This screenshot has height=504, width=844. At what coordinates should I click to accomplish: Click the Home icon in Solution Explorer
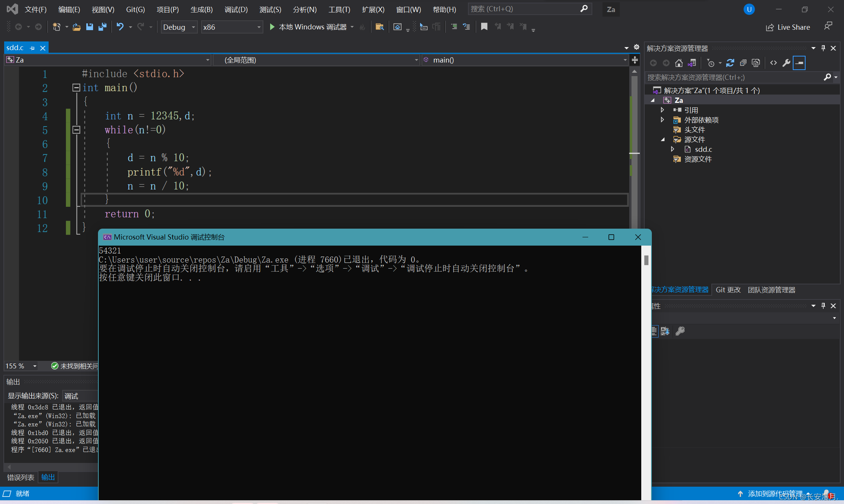click(679, 63)
